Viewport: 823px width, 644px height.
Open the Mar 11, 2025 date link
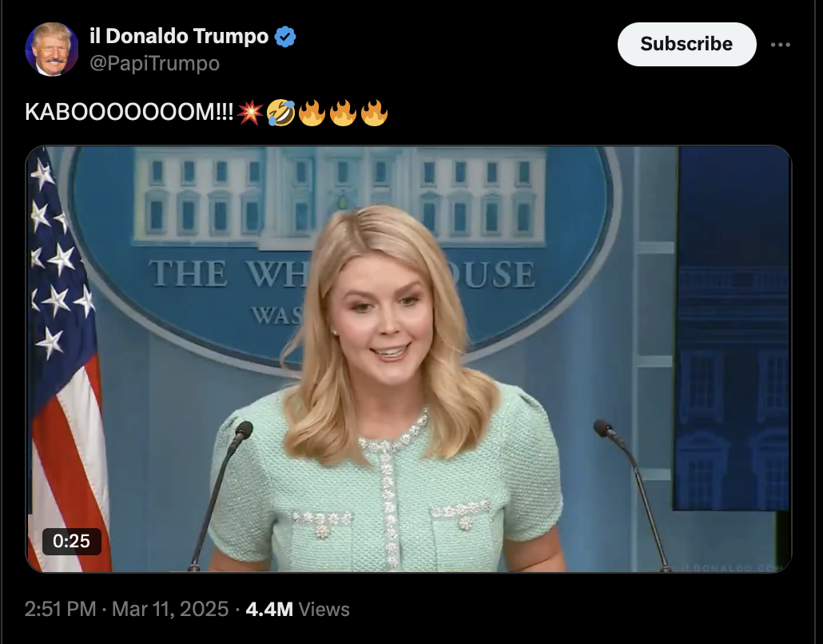(x=170, y=610)
